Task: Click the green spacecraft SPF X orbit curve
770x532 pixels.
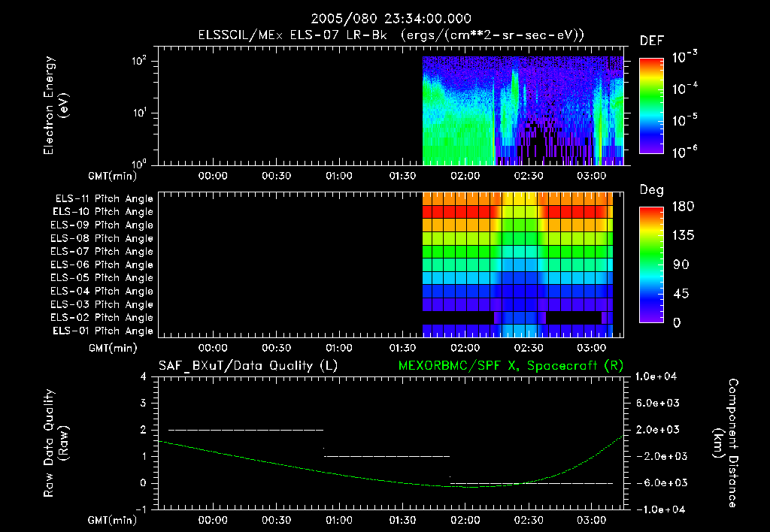Action: pos(390,461)
